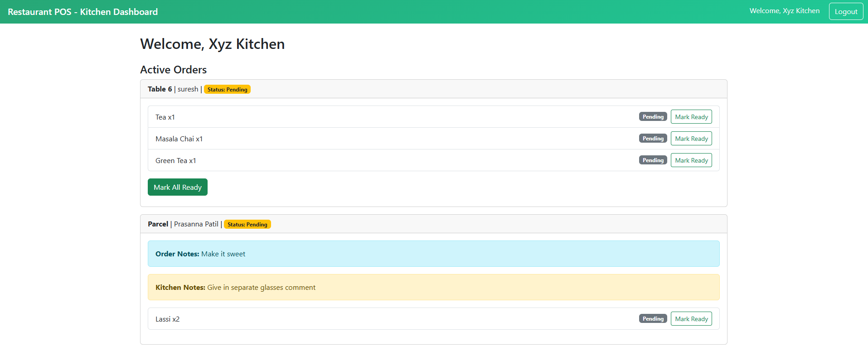Click the Restaurant POS Kitchen Dashboard title

coord(83,12)
